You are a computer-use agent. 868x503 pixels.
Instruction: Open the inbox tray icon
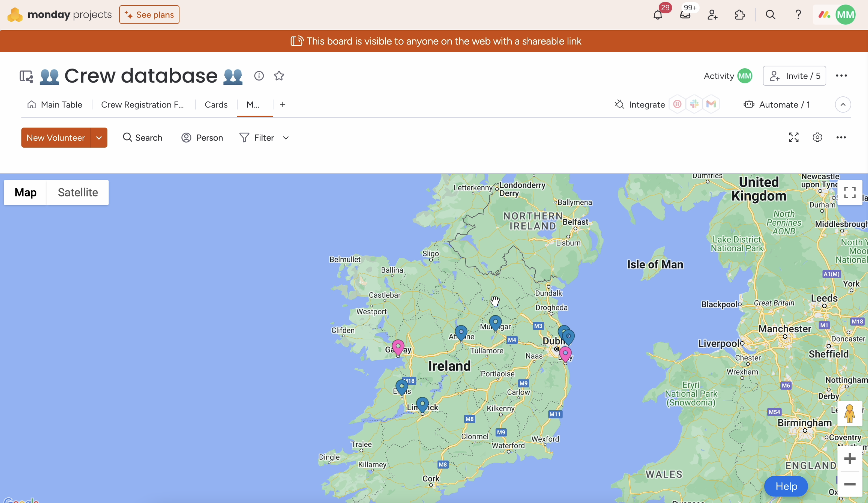(685, 15)
